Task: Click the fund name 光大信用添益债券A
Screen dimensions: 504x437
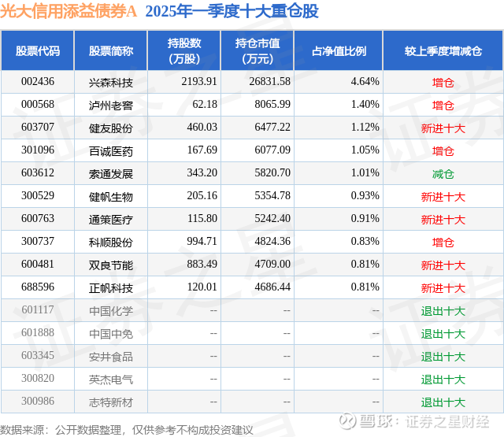Action: (x=69, y=11)
